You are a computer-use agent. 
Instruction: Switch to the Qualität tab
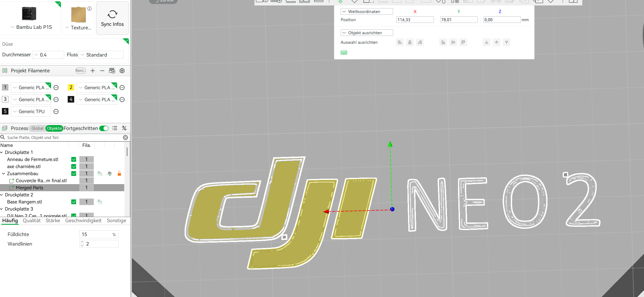tap(32, 221)
